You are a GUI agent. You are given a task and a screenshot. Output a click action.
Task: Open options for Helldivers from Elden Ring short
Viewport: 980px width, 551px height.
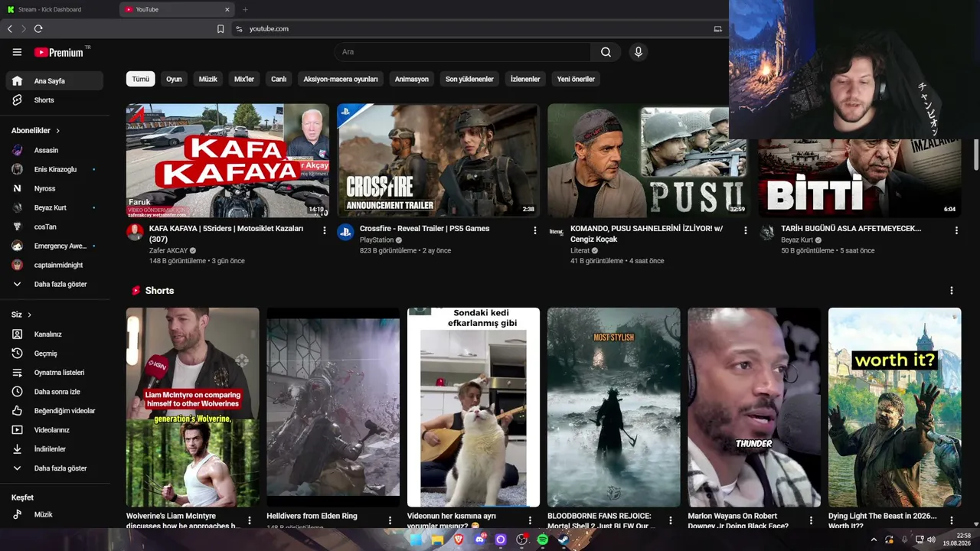click(x=390, y=520)
